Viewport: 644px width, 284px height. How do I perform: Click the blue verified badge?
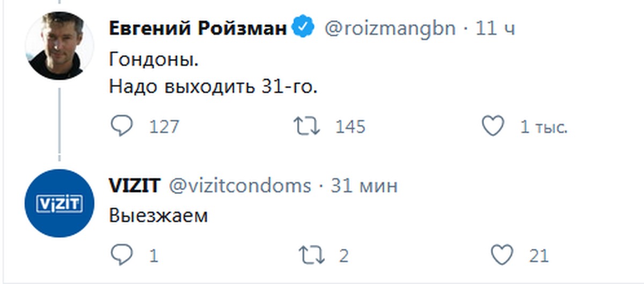point(303,27)
